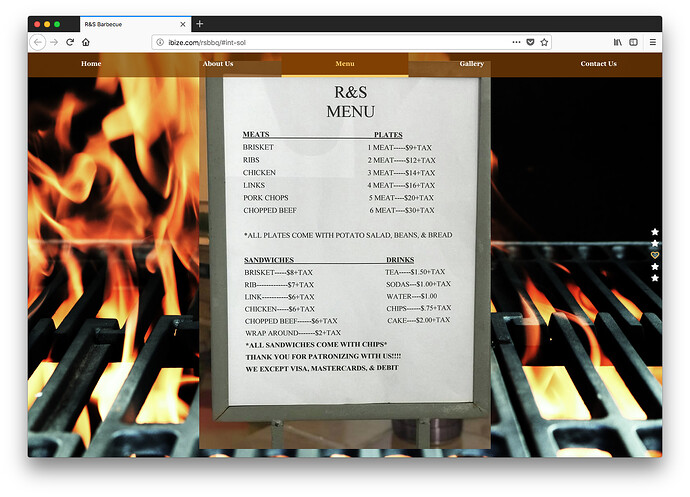Select the Menu navigation item

(345, 64)
